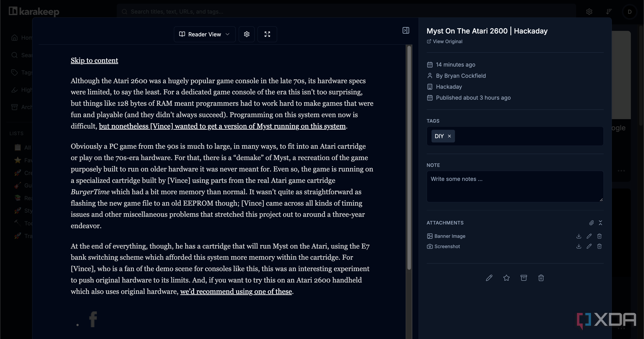Image resolution: width=644 pixels, height=339 pixels.
Task: Remove the DIY tag
Action: tap(449, 136)
